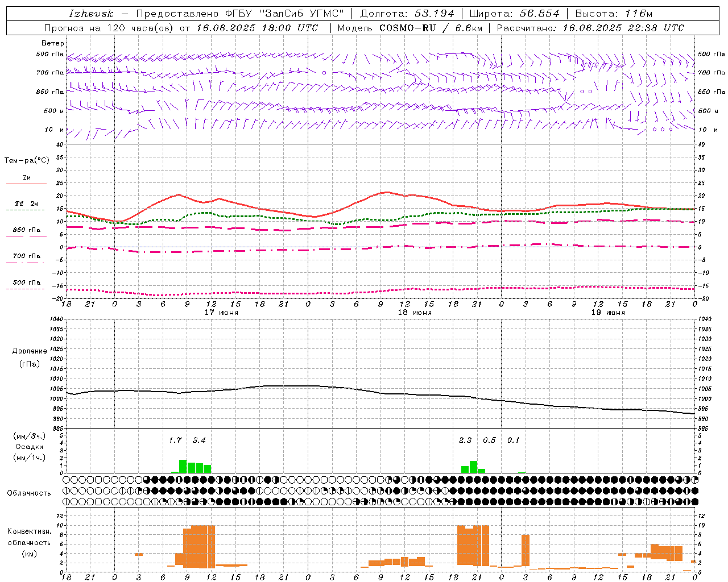728x582 pixels.
Task: Click the '2.3' precipitation total
Action: [465, 440]
